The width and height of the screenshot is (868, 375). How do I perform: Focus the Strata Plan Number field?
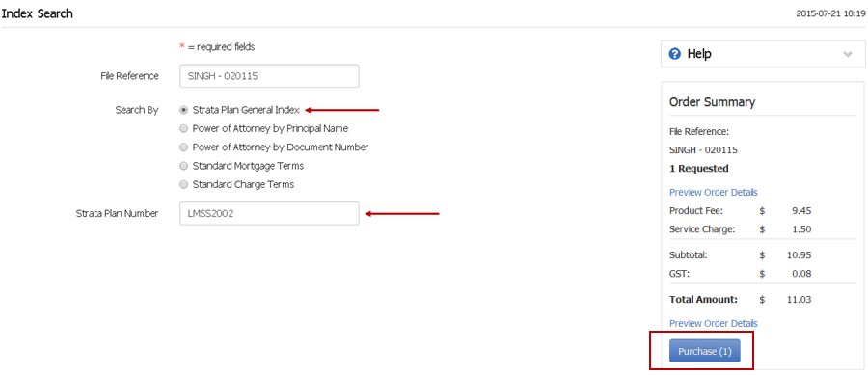coord(270,213)
